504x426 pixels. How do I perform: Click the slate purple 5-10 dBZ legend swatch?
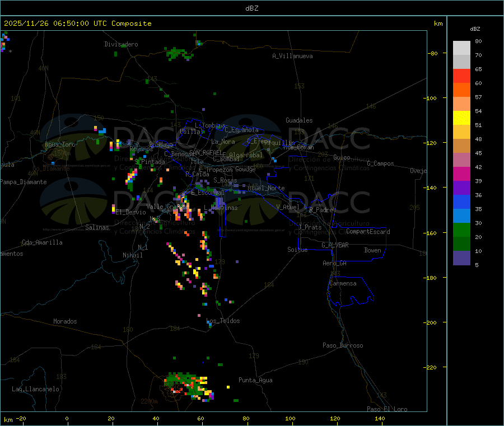pyautogui.click(x=461, y=258)
